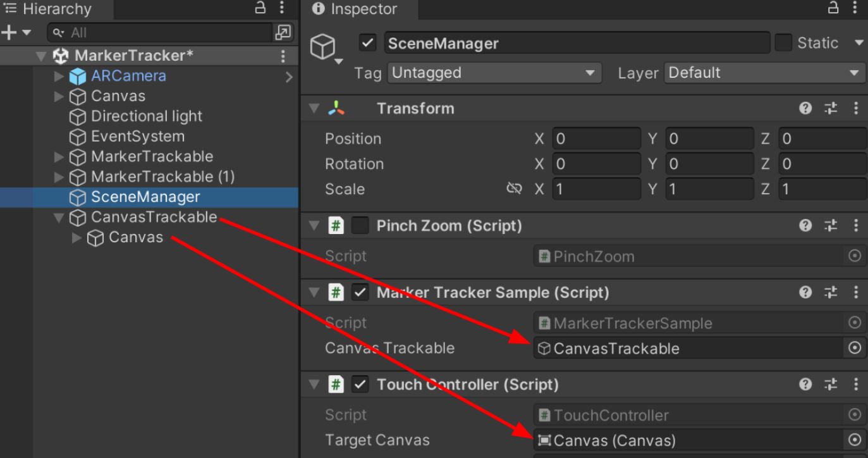Image resolution: width=868 pixels, height=458 pixels.
Task: Select Directional light in the Hierarchy
Action: tap(147, 116)
